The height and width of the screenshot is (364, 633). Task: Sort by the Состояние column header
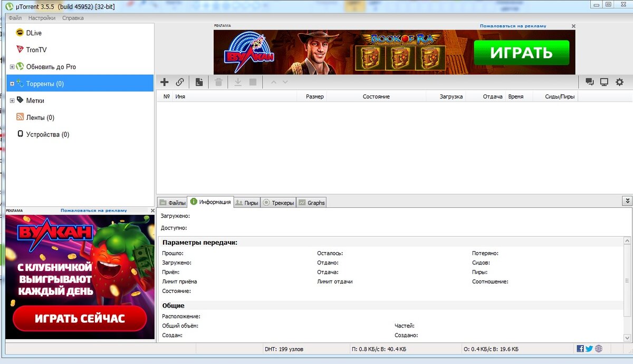click(x=376, y=97)
